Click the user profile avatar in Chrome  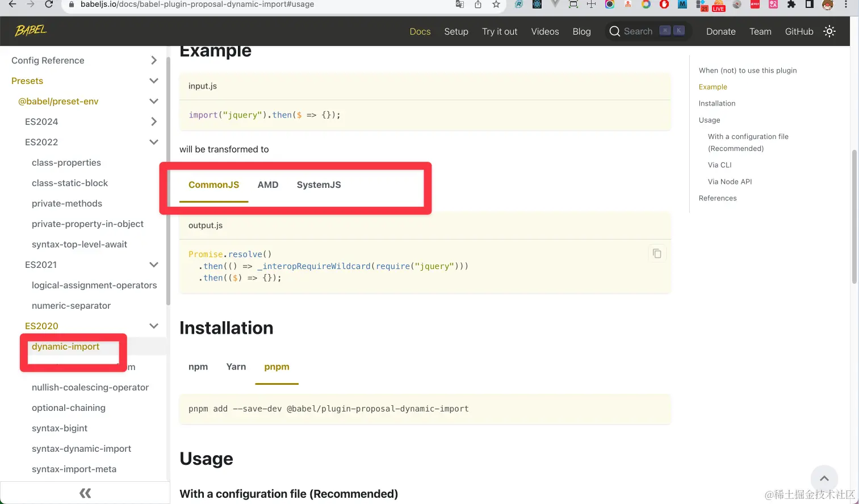click(x=828, y=5)
